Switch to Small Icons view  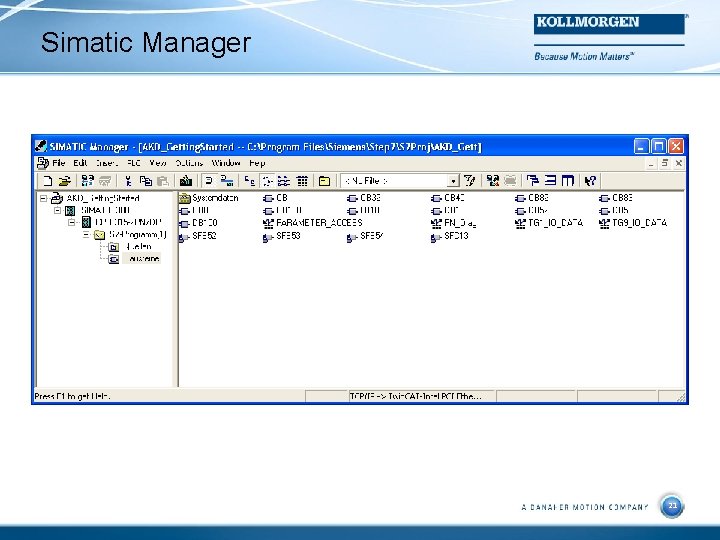267,181
